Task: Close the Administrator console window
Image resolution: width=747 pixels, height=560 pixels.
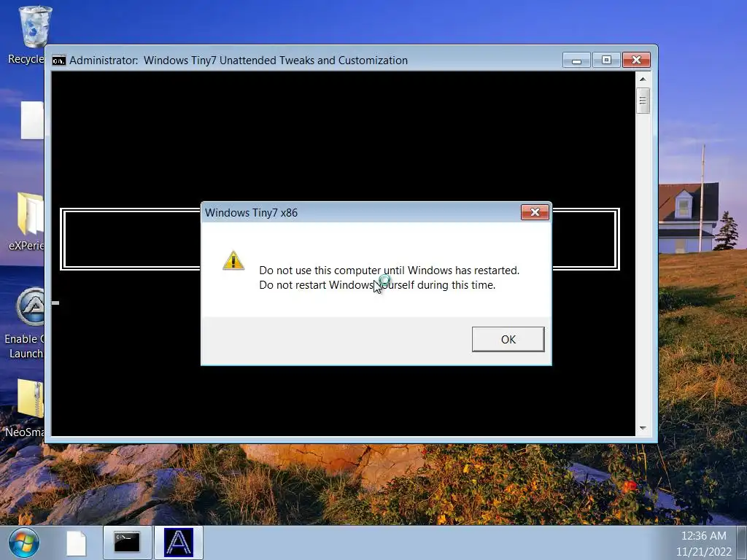Action: (636, 60)
